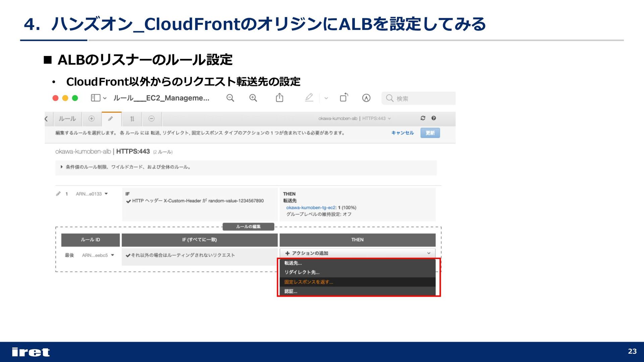Click the red close window button
The image size is (644, 362).
[56, 98]
